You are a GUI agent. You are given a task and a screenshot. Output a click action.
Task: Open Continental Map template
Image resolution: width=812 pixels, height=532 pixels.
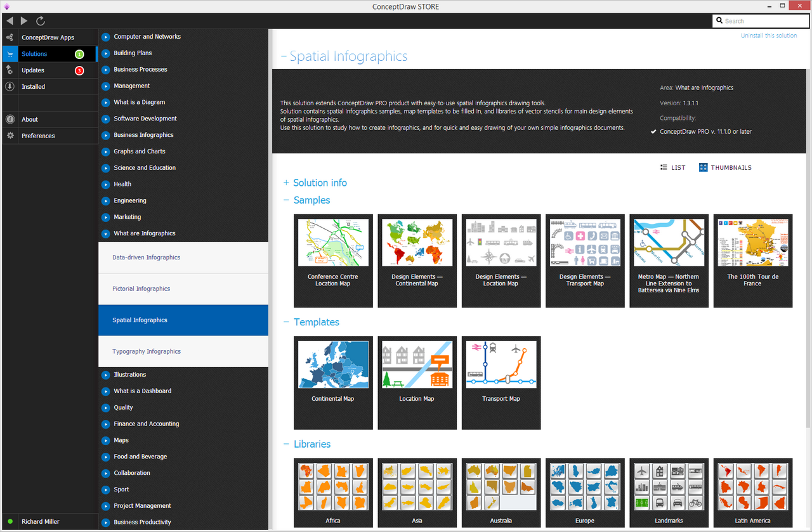coord(333,382)
